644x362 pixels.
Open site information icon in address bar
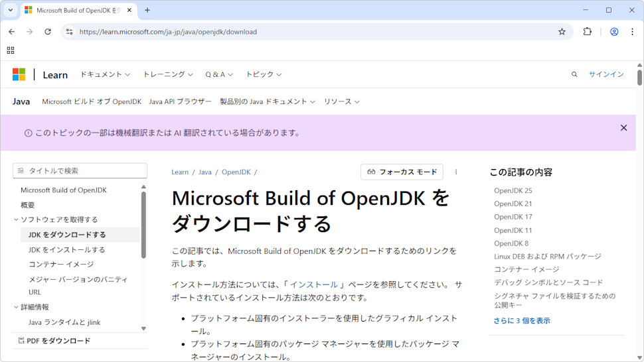pos(70,32)
